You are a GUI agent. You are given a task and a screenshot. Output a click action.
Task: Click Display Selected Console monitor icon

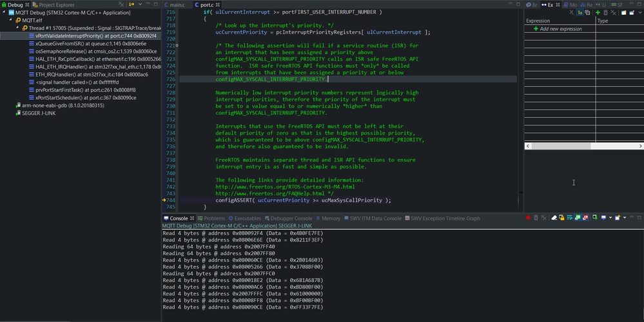point(604,218)
